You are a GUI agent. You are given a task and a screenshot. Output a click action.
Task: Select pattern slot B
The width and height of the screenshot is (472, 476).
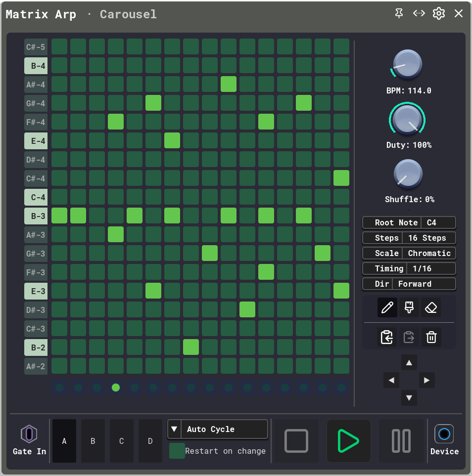point(93,441)
